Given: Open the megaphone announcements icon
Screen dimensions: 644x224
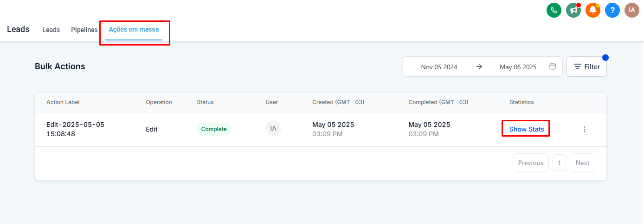Looking at the screenshot, I should pyautogui.click(x=573, y=10).
